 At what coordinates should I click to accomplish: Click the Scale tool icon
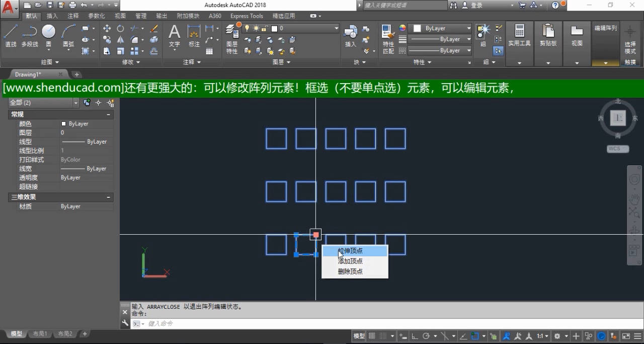tap(120, 51)
